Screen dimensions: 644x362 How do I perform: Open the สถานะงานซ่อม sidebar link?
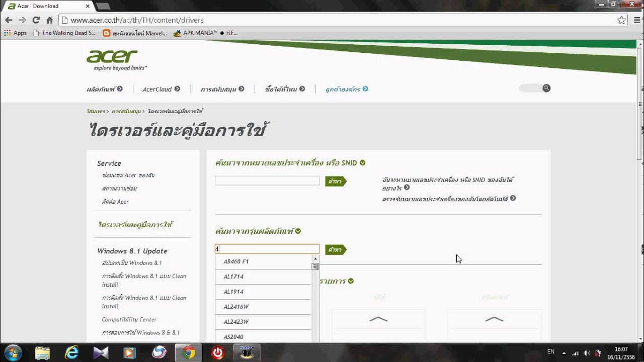[x=119, y=189]
